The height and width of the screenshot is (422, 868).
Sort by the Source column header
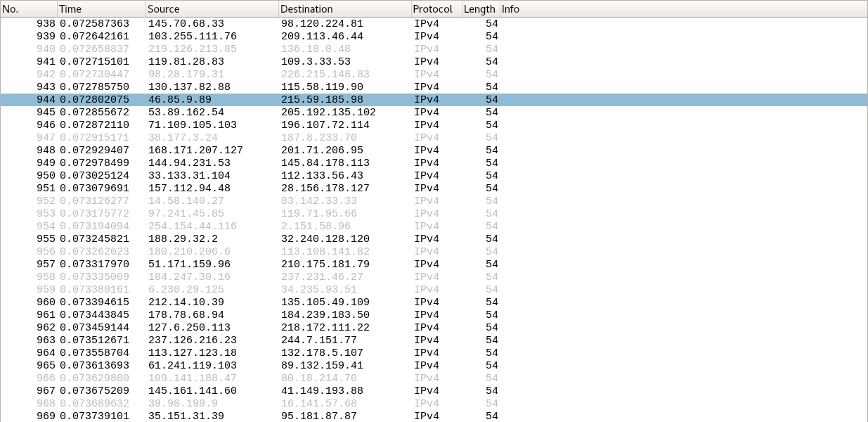point(212,9)
